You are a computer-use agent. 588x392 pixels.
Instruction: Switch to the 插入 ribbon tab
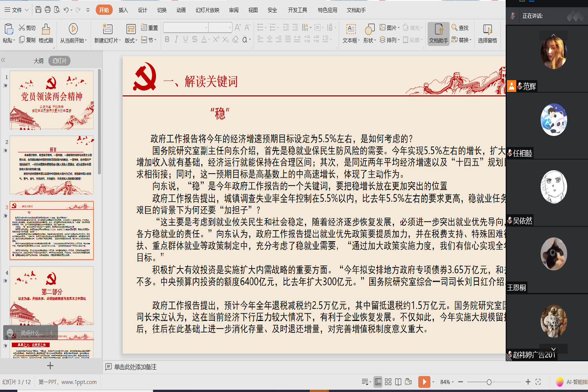123,10
